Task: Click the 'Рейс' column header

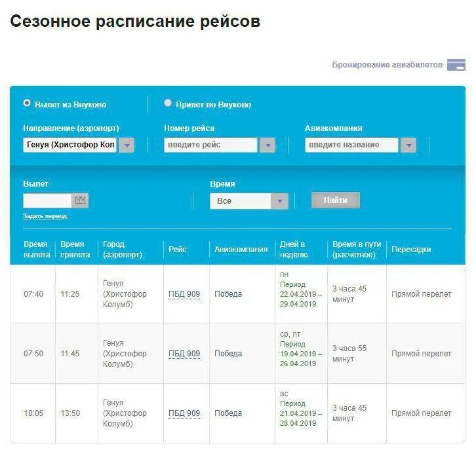Action: 177,250
